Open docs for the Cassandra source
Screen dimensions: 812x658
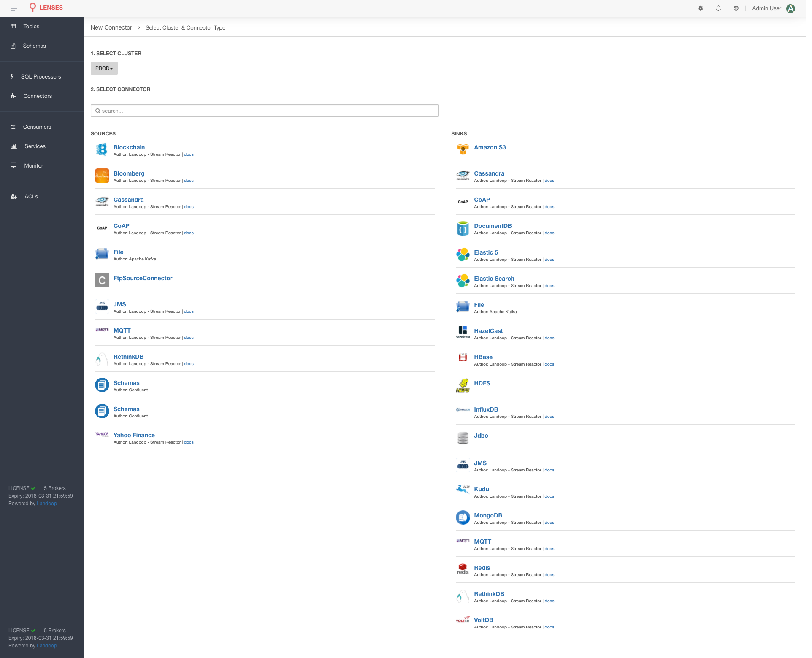[x=189, y=206]
